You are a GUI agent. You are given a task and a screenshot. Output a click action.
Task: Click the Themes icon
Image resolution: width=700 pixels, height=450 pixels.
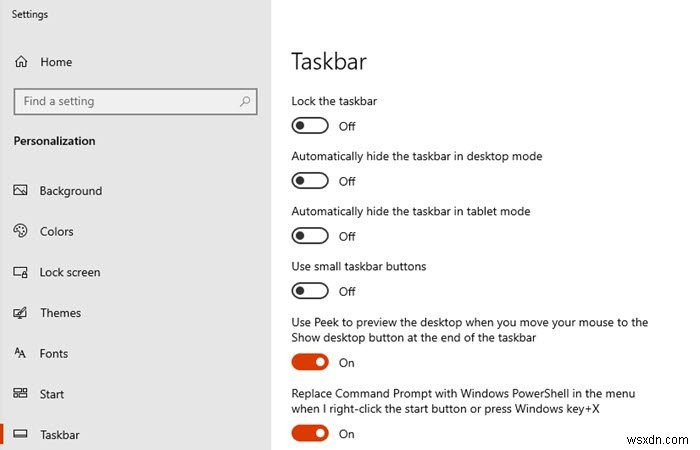tap(20, 313)
